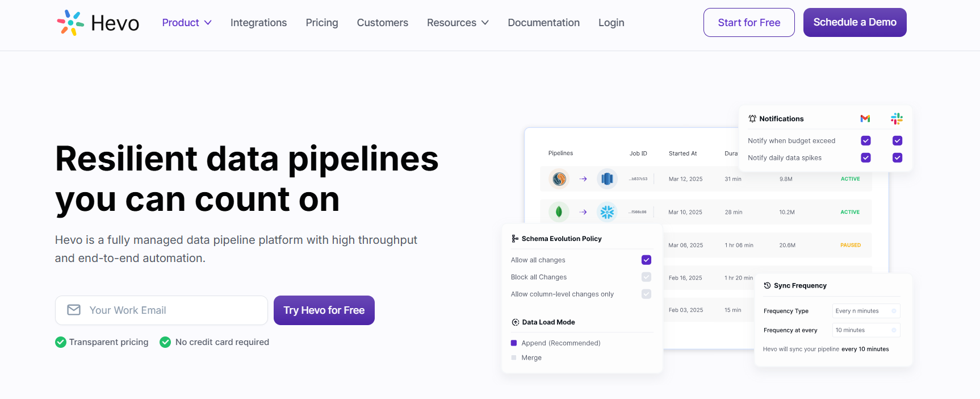Click the Transparent pricing text
This screenshot has width=980, height=399.
[109, 342]
